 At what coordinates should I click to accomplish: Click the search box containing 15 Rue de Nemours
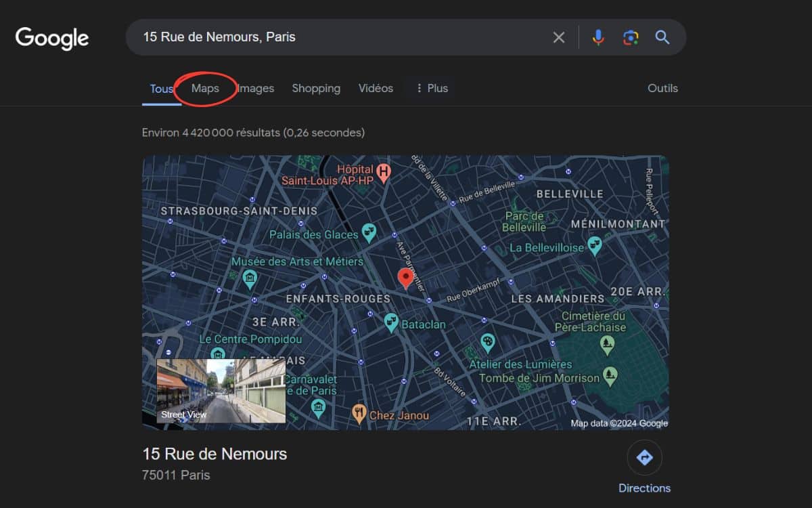point(406,37)
